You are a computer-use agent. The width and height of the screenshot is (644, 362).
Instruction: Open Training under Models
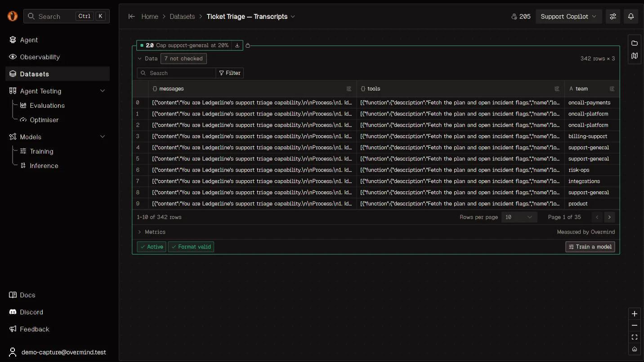click(37, 151)
